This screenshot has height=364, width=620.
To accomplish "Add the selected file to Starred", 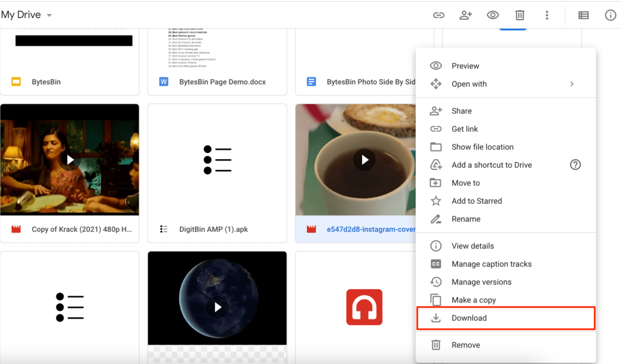I will (476, 201).
